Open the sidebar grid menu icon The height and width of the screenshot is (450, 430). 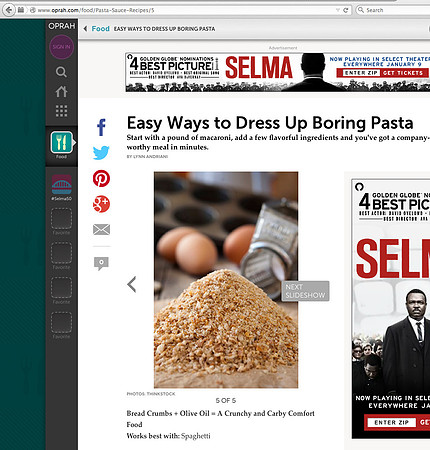[61, 111]
